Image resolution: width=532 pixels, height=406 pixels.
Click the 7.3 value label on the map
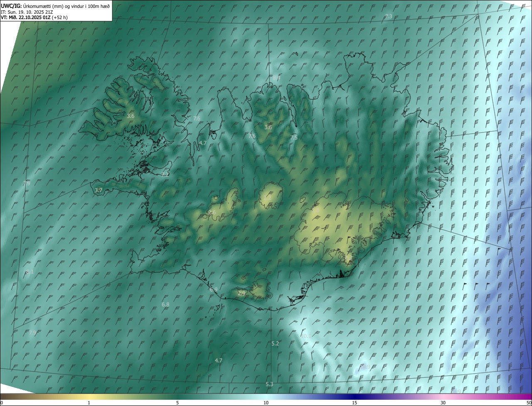[x=389, y=17]
